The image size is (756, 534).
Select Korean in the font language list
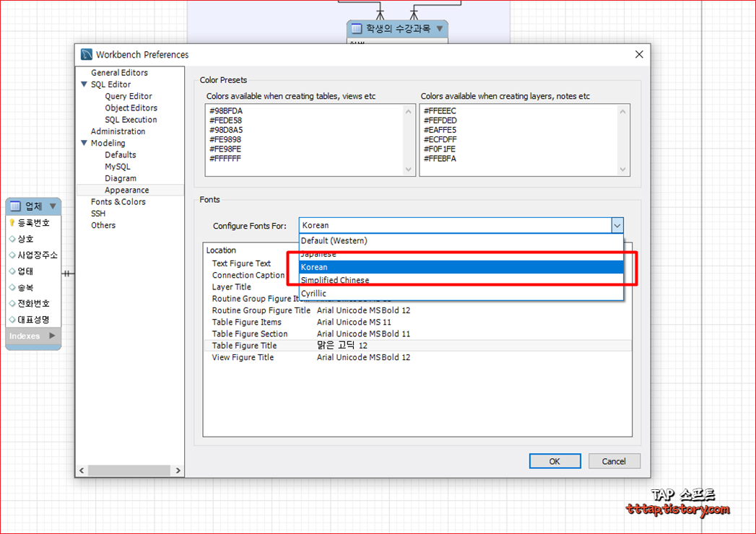[x=461, y=267]
